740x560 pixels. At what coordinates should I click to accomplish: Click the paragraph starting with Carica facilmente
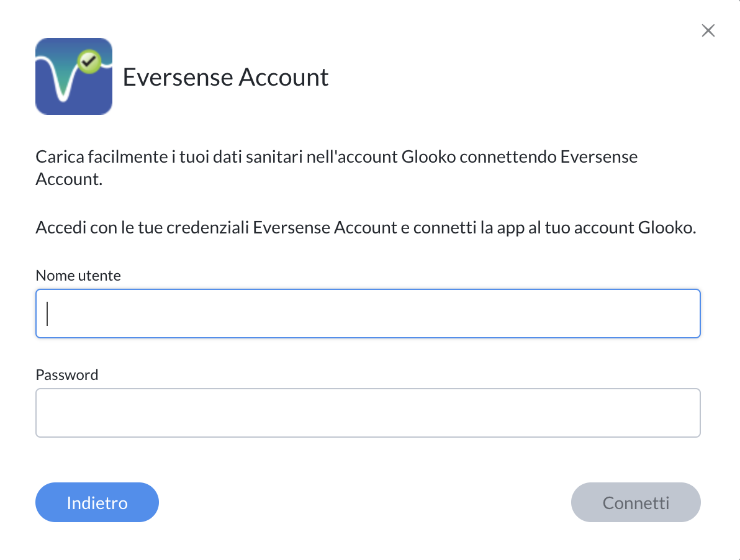[336, 168]
